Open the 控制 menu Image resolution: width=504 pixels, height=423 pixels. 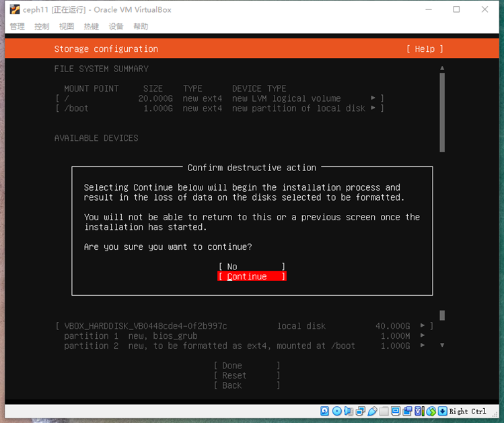pyautogui.click(x=42, y=26)
